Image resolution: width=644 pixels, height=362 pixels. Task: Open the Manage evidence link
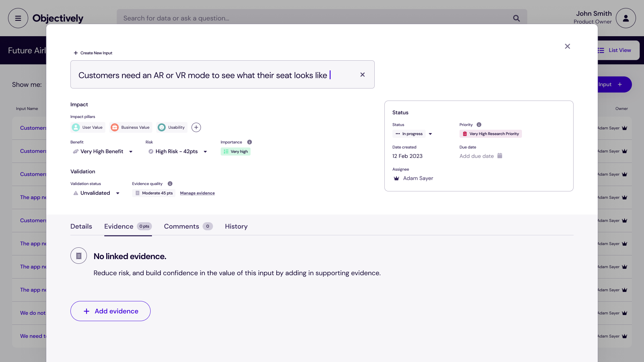(197, 193)
